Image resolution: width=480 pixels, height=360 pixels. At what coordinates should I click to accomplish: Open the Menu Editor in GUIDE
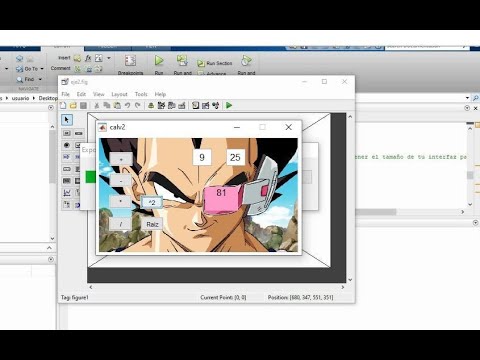click(x=161, y=106)
